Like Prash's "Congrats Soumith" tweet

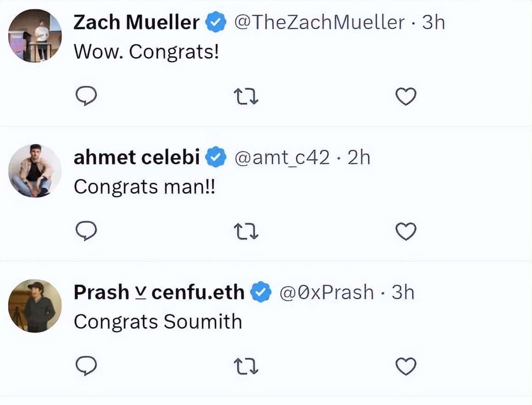coord(406,366)
